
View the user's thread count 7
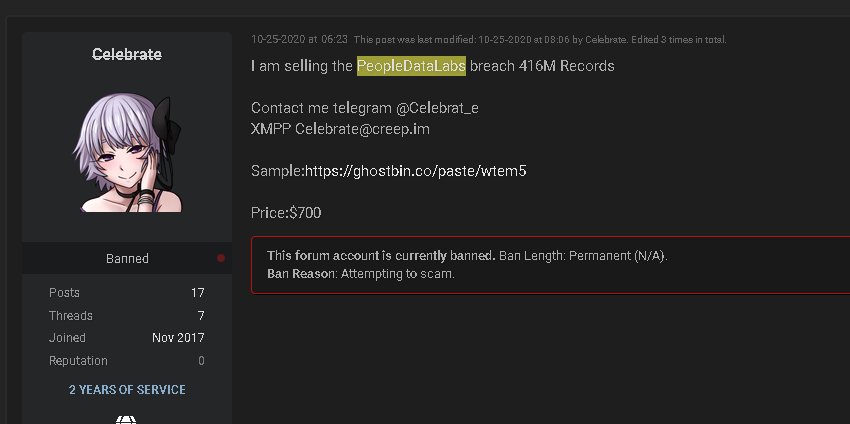(201, 315)
